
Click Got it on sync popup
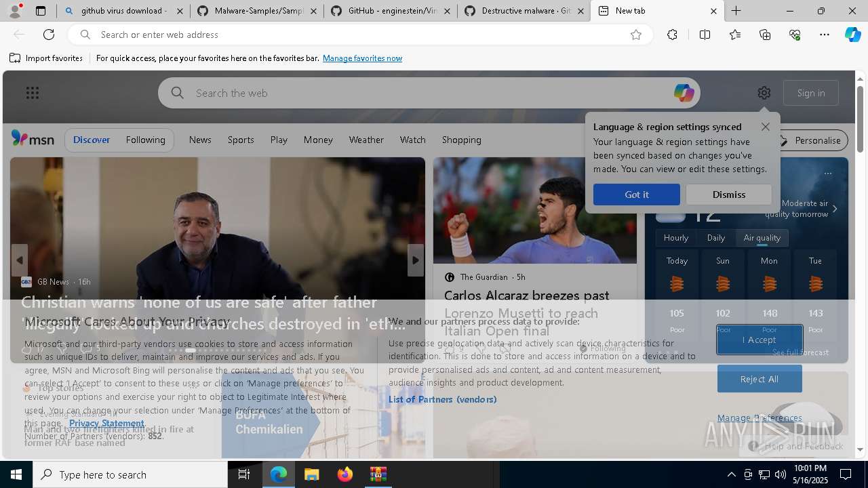(x=637, y=195)
